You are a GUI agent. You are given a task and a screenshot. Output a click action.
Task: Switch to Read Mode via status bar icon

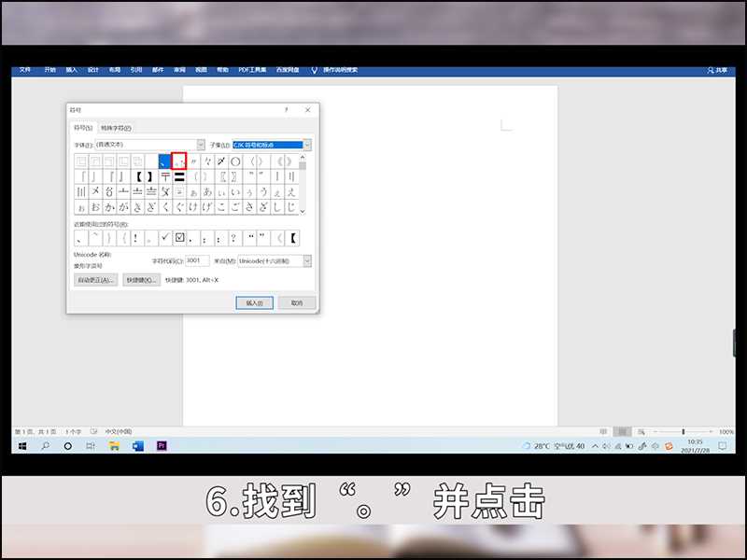pyautogui.click(x=602, y=431)
